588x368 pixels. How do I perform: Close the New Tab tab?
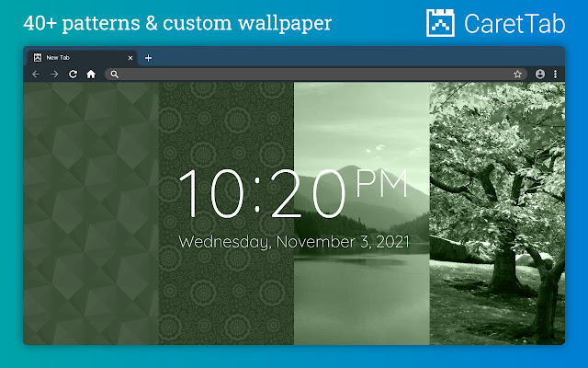tap(130, 58)
